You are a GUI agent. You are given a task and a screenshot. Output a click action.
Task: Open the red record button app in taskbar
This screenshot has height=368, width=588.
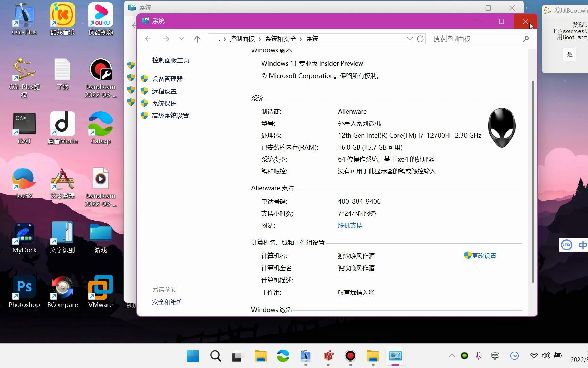(x=350, y=356)
